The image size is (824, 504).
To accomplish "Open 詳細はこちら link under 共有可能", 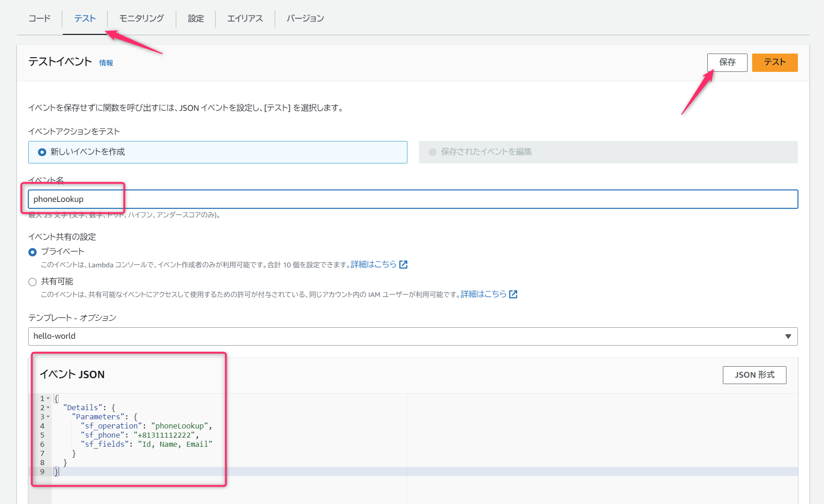I will [x=483, y=294].
